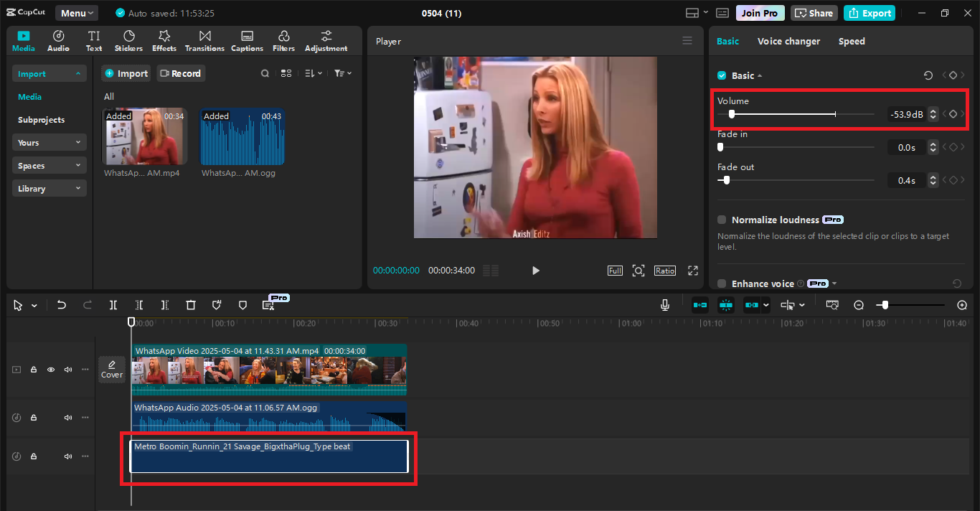Image resolution: width=980 pixels, height=511 pixels.
Task: Lock the WhatsApp Video track
Action: (x=34, y=370)
